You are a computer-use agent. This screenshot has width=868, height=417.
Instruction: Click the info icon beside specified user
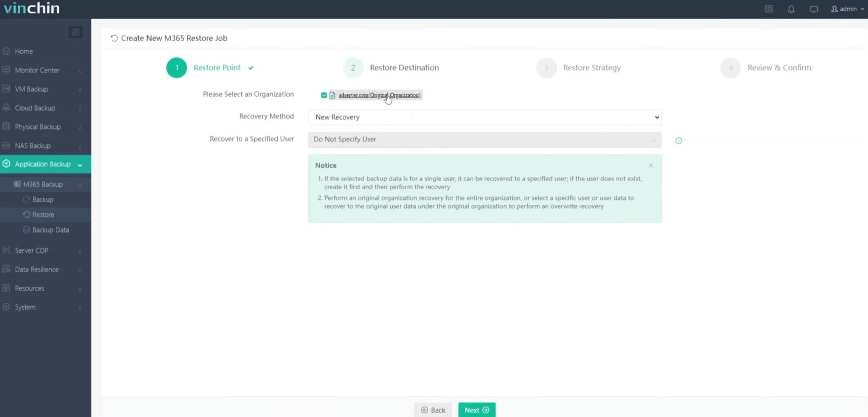click(679, 141)
